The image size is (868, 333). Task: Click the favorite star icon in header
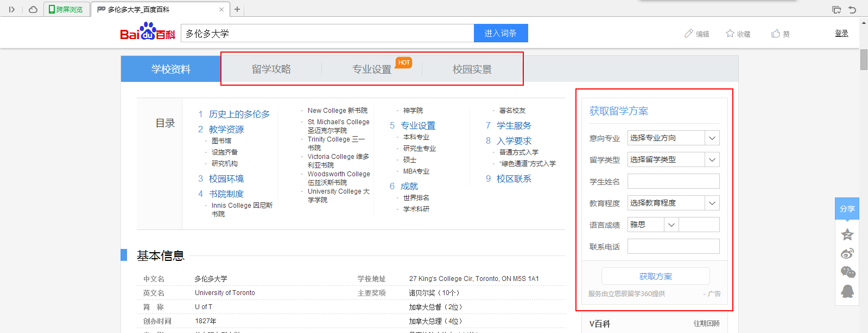(730, 33)
